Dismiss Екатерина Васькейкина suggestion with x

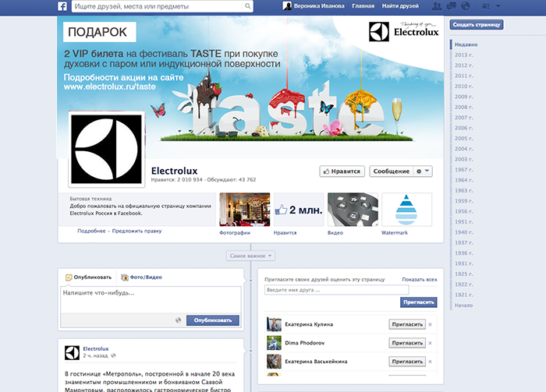(430, 362)
